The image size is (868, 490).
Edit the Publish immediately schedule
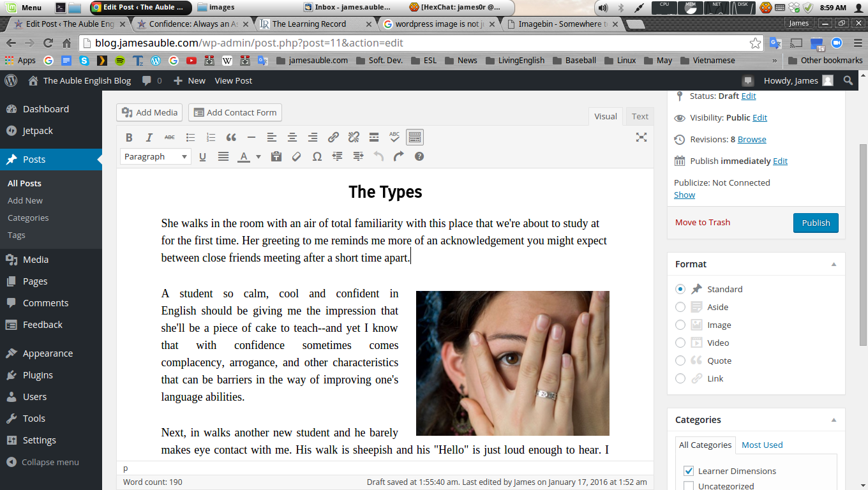pyautogui.click(x=780, y=161)
